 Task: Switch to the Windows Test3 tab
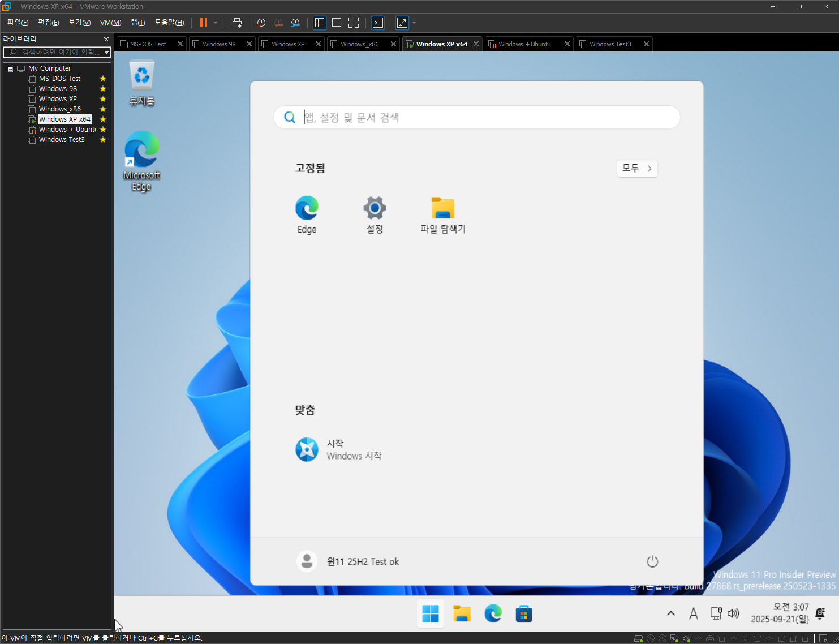click(610, 44)
